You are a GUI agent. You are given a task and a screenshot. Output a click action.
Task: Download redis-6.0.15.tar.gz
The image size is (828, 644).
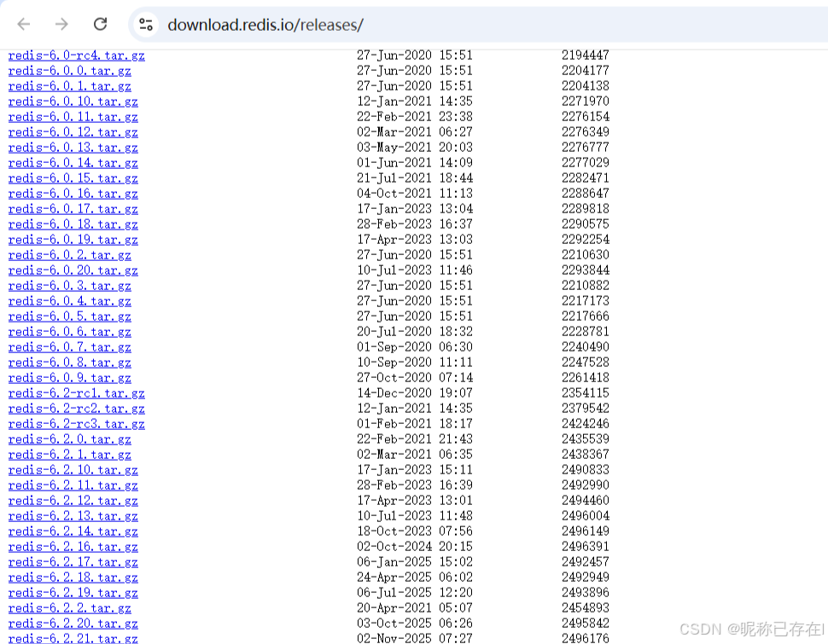point(73,178)
